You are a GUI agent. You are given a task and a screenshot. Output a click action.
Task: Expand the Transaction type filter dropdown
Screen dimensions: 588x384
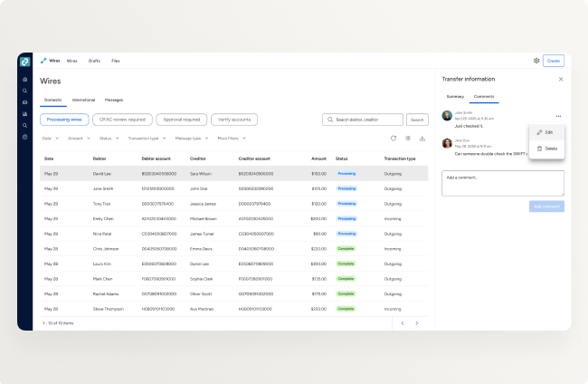147,139
